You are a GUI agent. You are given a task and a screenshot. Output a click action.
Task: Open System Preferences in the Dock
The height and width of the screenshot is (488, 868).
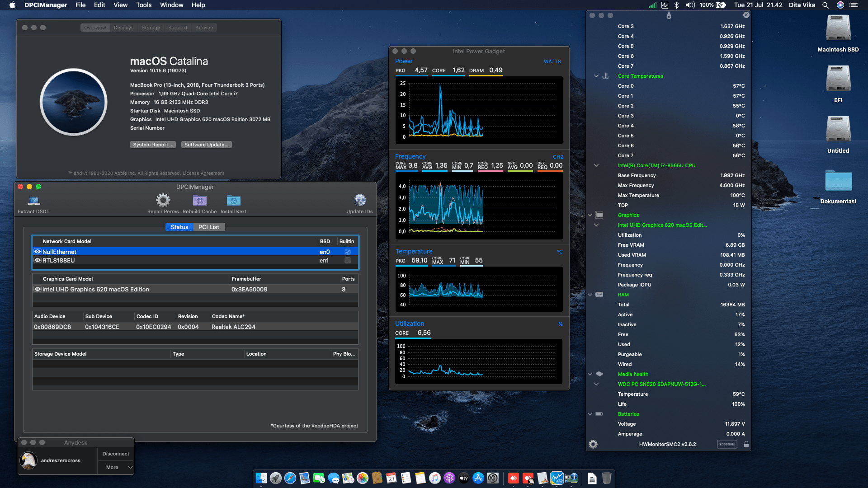(493, 478)
